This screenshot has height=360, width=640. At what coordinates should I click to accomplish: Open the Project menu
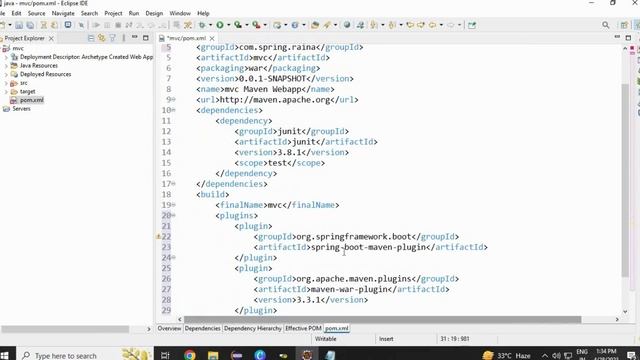click(x=113, y=13)
